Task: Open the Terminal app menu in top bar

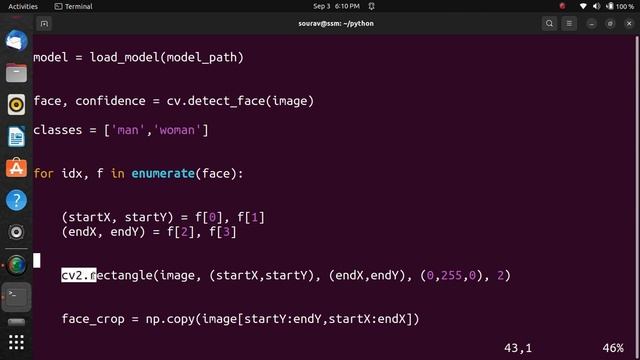Action: coord(73,7)
